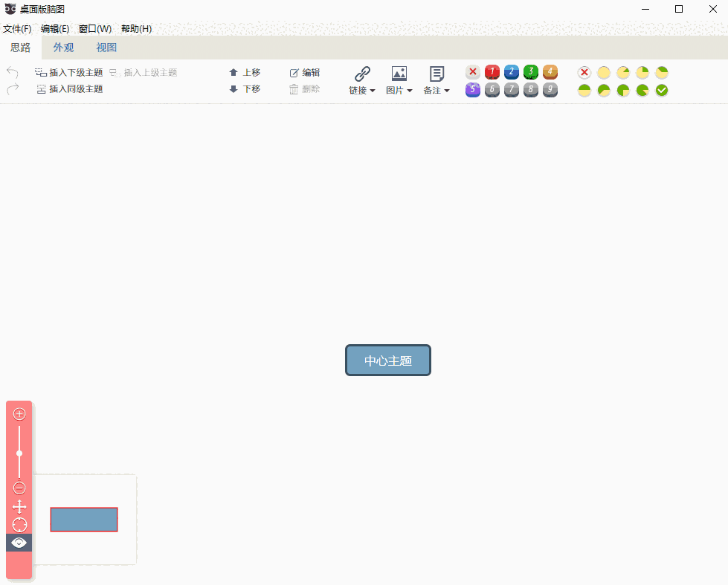Mark task complete with green checkmark icon

[x=662, y=90]
